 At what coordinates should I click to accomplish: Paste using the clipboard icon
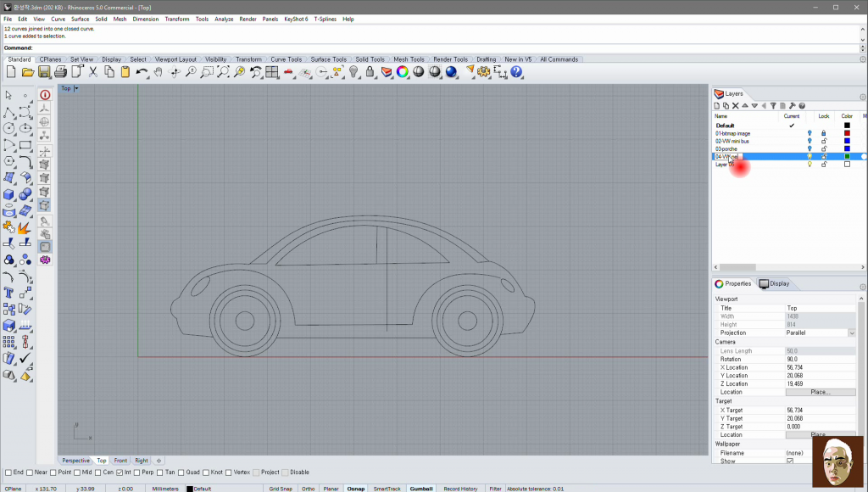click(x=125, y=72)
